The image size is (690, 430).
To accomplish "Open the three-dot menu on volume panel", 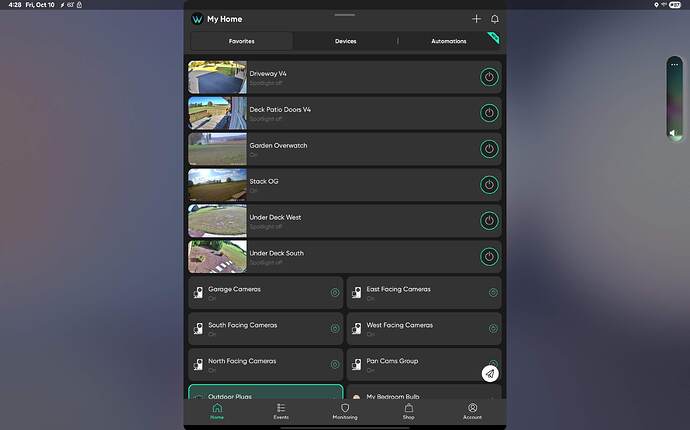I will click(675, 65).
